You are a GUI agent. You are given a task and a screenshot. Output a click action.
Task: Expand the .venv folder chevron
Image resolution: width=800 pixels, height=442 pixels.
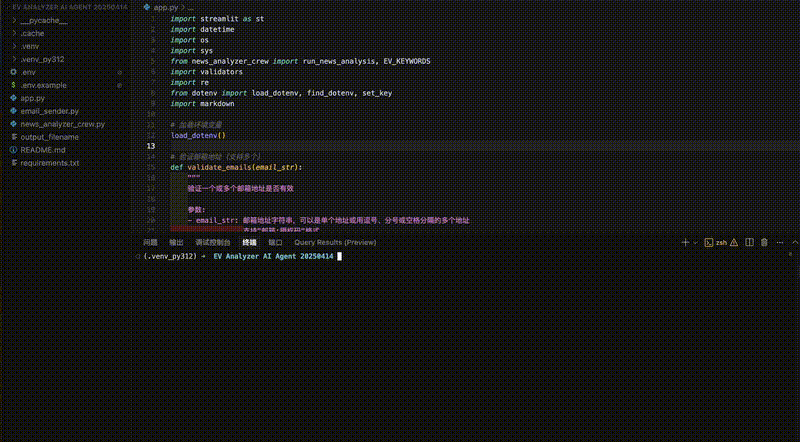tap(14, 46)
